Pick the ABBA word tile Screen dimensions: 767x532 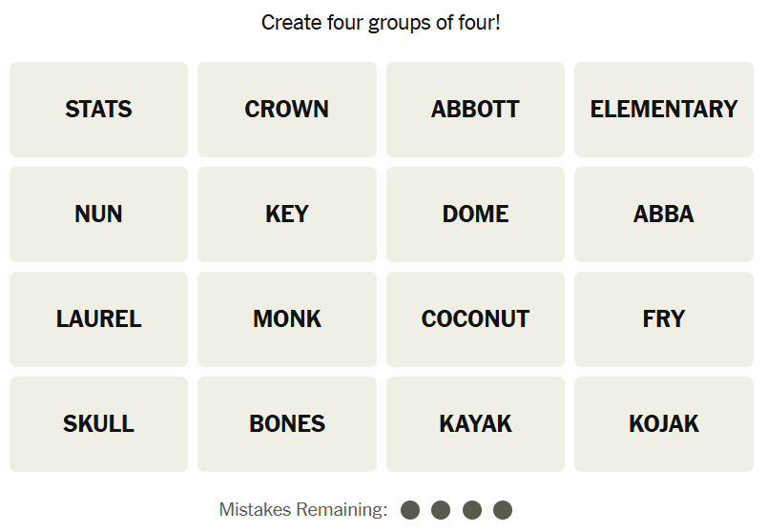point(664,215)
